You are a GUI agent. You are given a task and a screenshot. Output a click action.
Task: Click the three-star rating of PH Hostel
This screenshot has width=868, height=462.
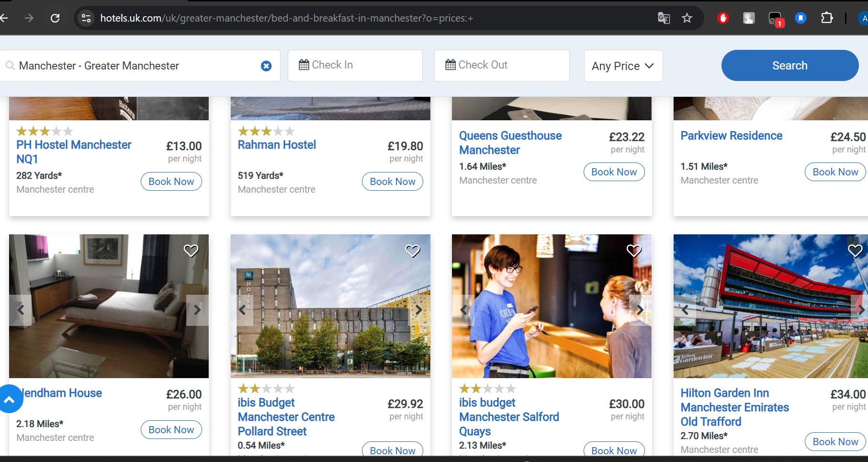45,131
